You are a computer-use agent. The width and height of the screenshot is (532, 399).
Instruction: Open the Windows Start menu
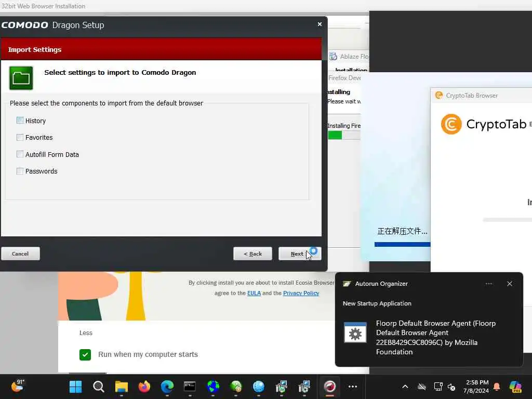click(75, 387)
